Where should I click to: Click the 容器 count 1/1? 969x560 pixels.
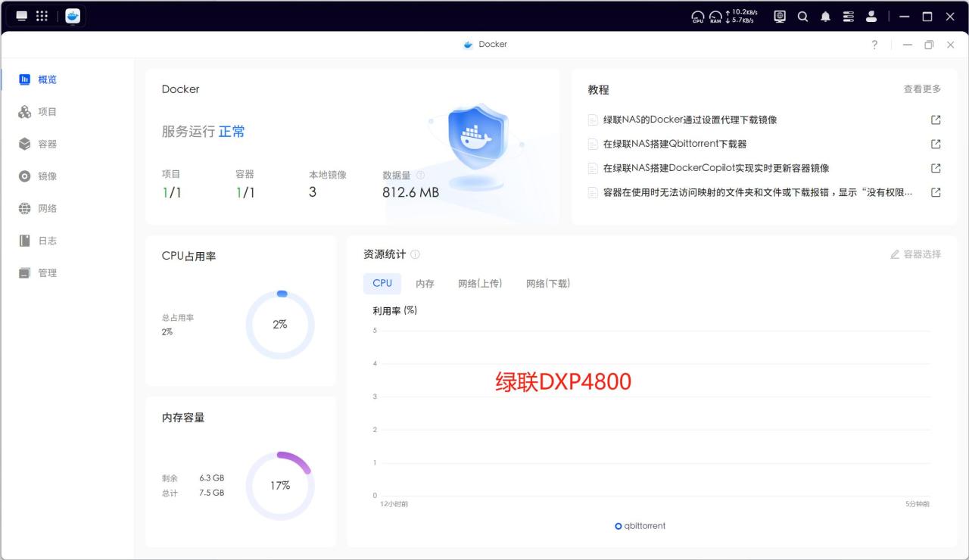click(245, 193)
